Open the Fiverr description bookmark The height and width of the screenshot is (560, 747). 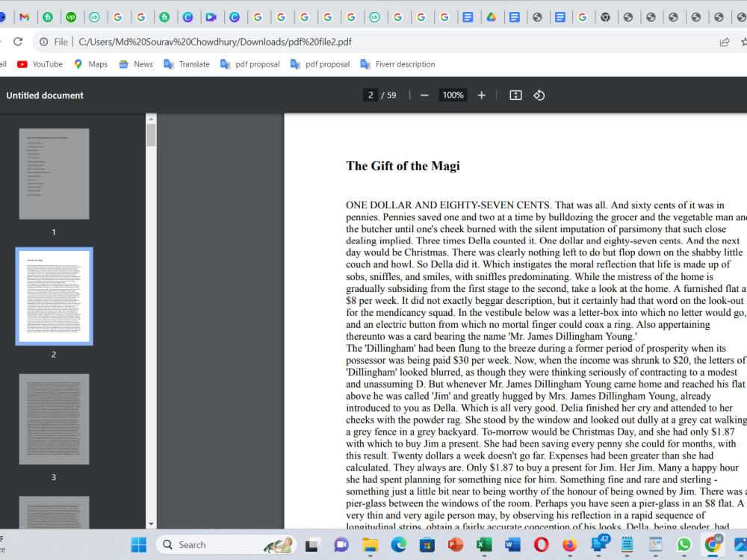(x=398, y=64)
